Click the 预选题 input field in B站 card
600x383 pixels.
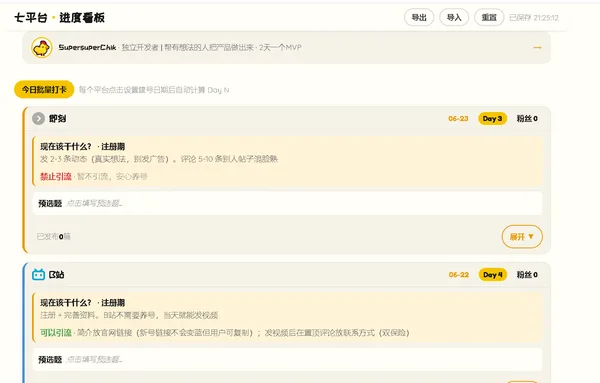coord(288,359)
